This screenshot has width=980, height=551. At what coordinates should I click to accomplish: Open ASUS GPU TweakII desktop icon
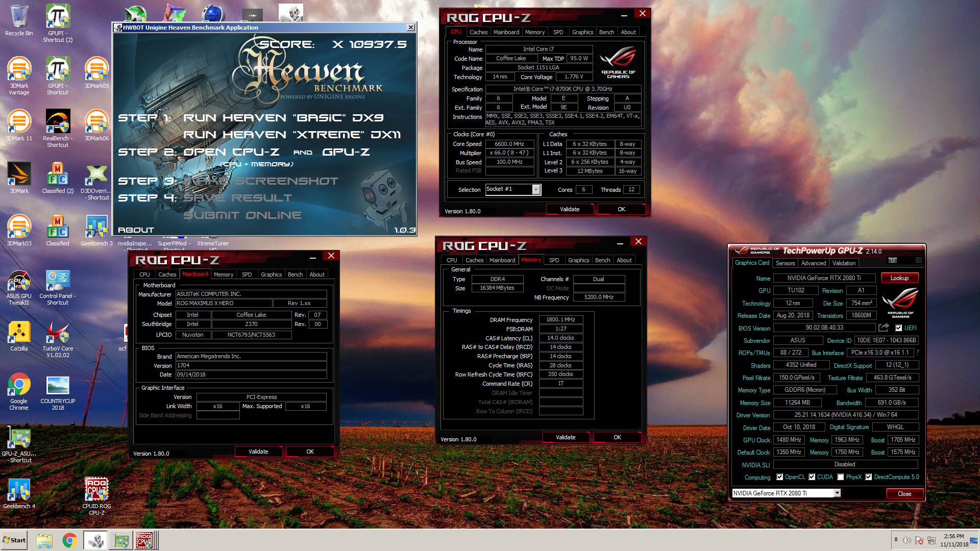point(19,288)
